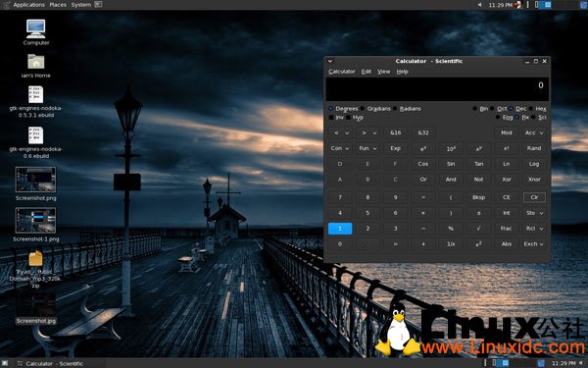Viewport: 588px width, 368px height.
Task: Click the highlighted 1 digit key
Action: (340, 229)
